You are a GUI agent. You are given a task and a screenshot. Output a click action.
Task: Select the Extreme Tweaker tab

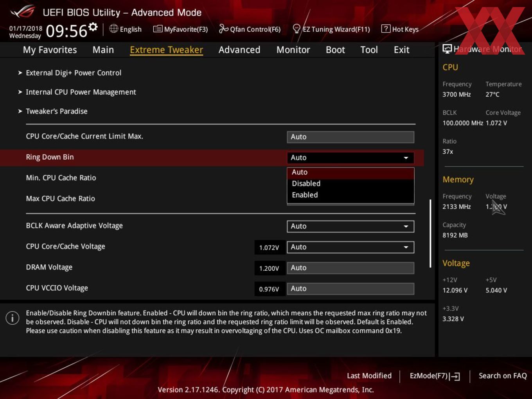point(166,50)
